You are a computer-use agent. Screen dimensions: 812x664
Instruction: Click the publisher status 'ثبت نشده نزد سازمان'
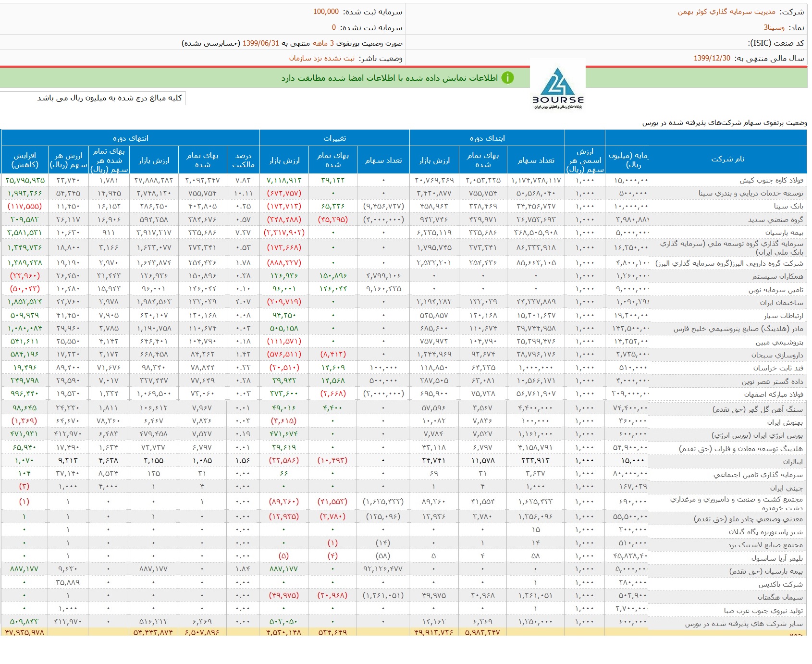click(321, 58)
